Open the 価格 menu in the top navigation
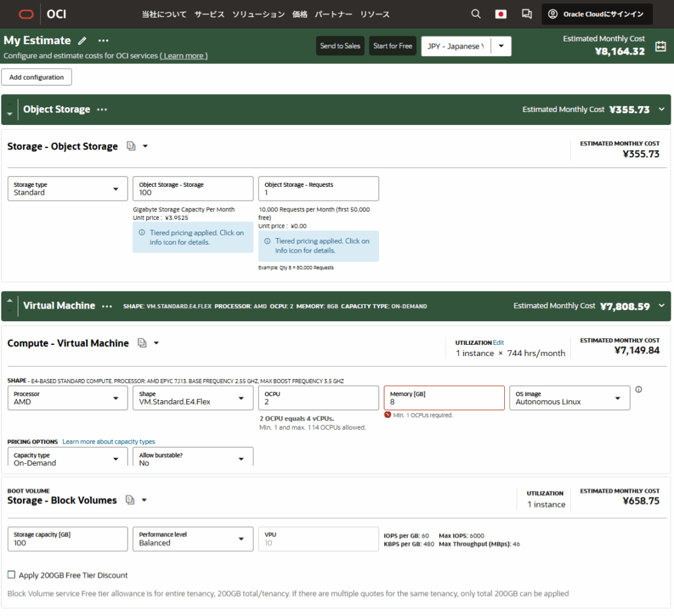Image resolution: width=674 pixels, height=616 pixels. point(299,14)
